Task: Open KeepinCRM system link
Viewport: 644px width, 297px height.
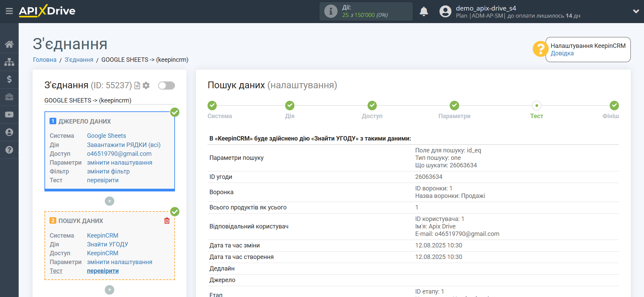Action: pyautogui.click(x=103, y=236)
